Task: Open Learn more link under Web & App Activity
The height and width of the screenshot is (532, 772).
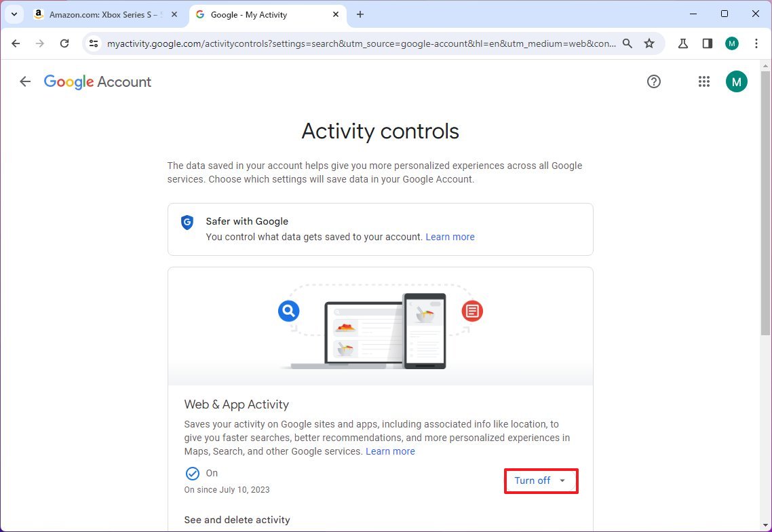Action: point(390,451)
